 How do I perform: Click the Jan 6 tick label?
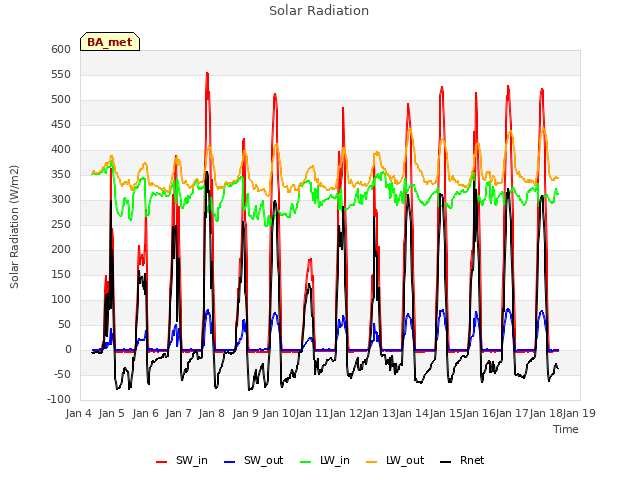coord(145,413)
